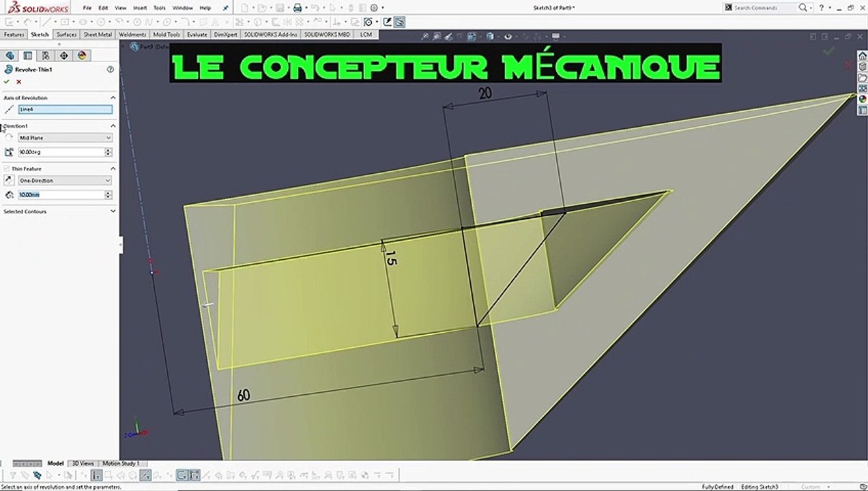The width and height of the screenshot is (868, 491).
Task: Click the reverse direction icon beside Mid Plane
Action: pos(9,138)
